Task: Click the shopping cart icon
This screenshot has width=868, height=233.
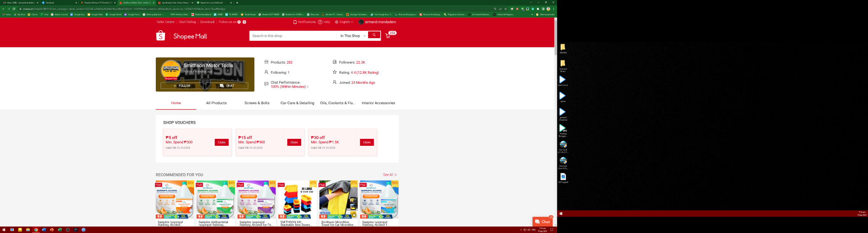Action: tap(388, 36)
